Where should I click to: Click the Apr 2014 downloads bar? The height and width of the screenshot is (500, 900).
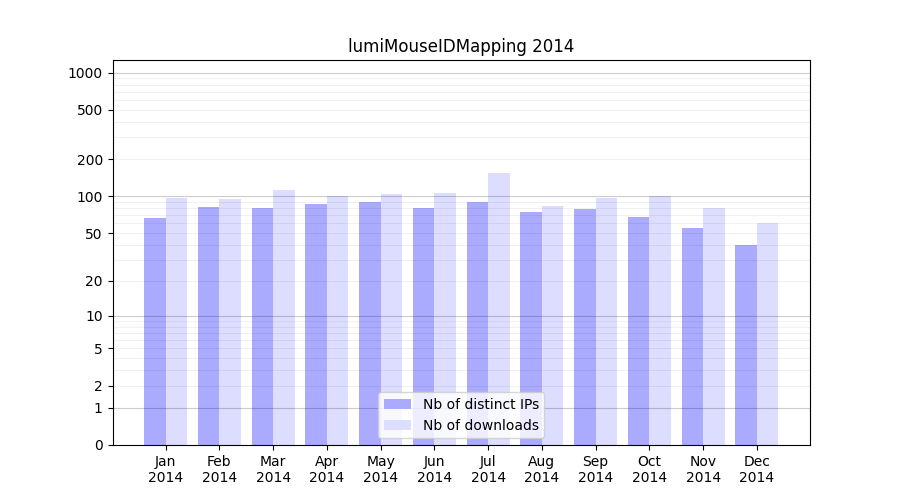pyautogui.click(x=338, y=320)
